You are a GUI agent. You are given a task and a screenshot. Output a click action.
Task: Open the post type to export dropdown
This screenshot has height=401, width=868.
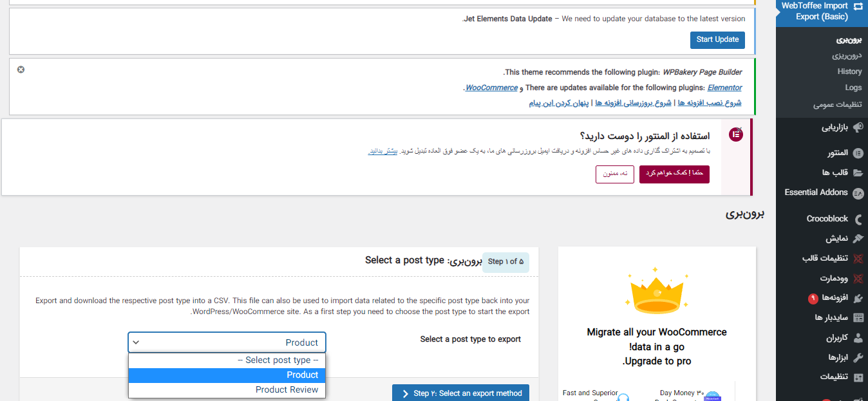(227, 342)
